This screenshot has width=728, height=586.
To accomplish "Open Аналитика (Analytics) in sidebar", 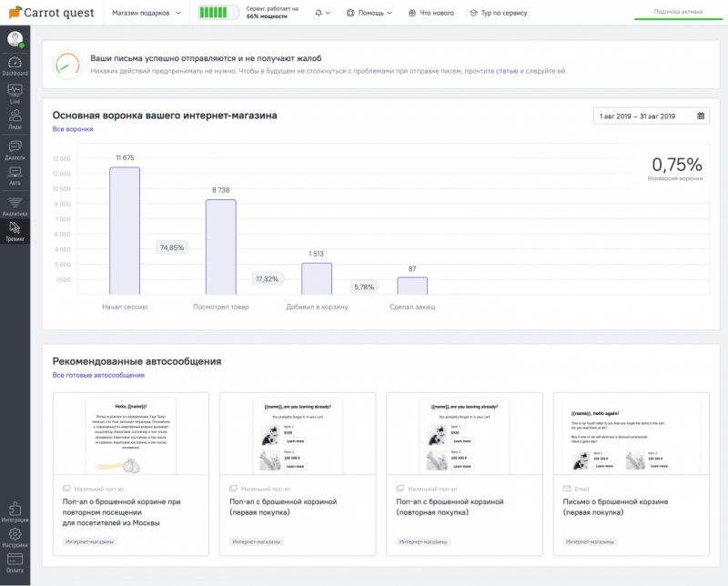I will coord(15,206).
